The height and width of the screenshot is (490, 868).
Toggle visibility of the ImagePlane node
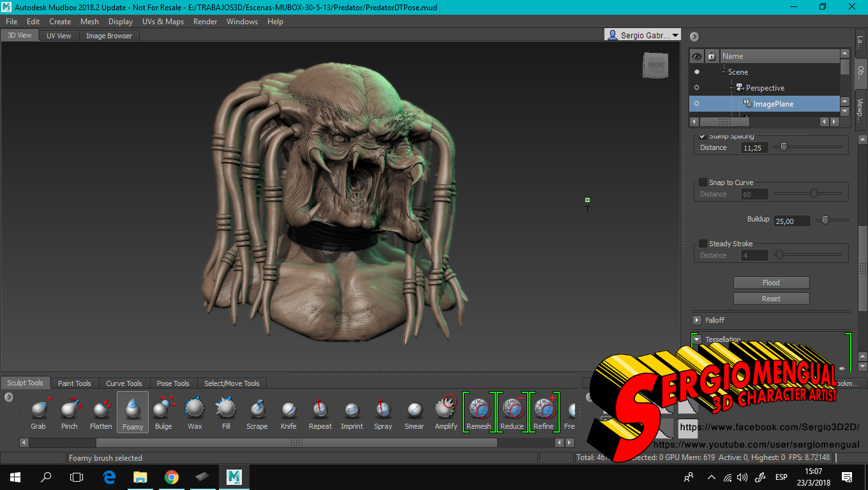coord(696,103)
